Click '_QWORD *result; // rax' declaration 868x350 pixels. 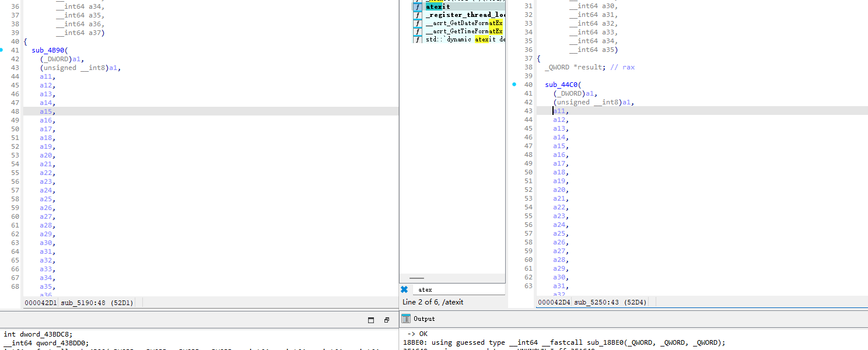[590, 67]
